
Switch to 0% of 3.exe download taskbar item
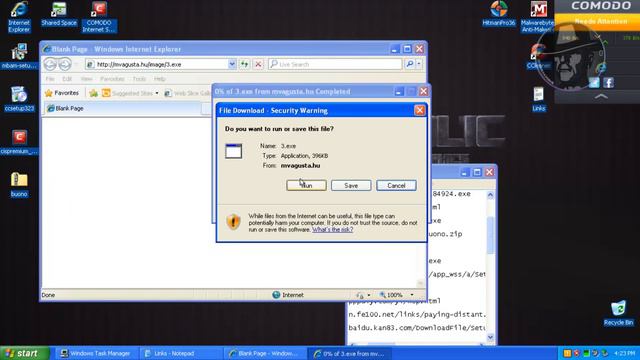point(349,353)
